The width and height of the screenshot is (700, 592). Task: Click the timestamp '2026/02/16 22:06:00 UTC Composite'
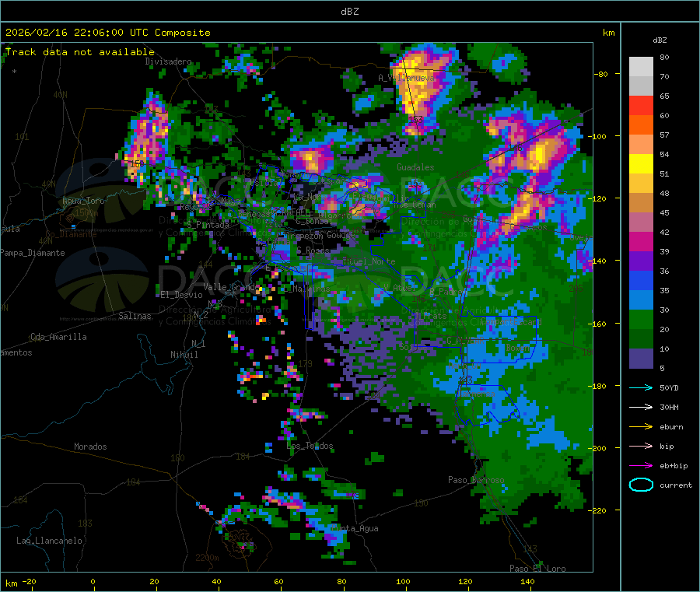coord(107,33)
